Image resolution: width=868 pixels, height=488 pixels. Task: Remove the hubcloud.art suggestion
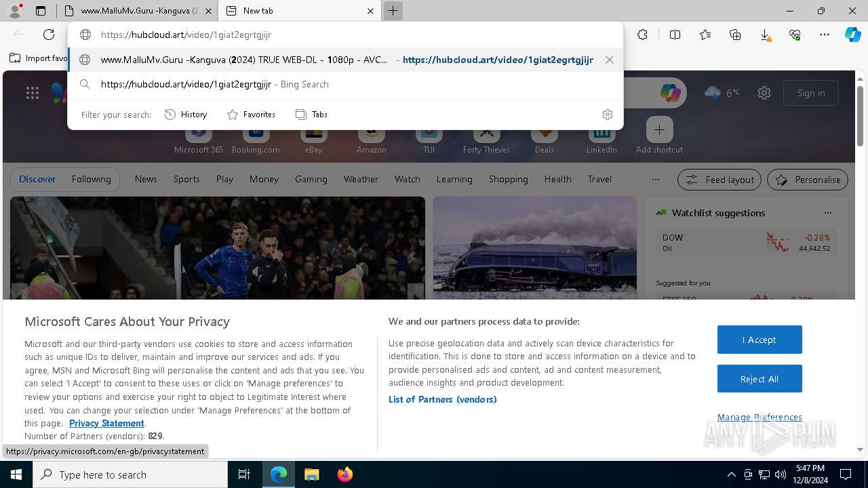click(610, 60)
